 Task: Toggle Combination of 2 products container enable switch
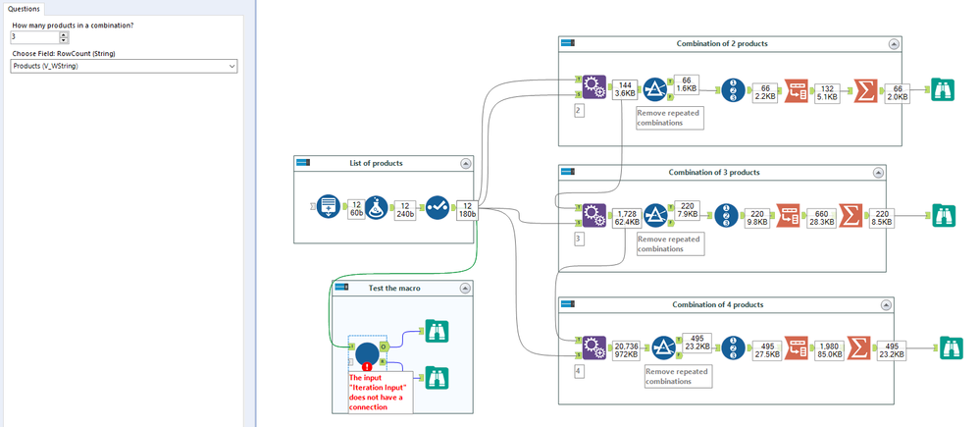[568, 43]
